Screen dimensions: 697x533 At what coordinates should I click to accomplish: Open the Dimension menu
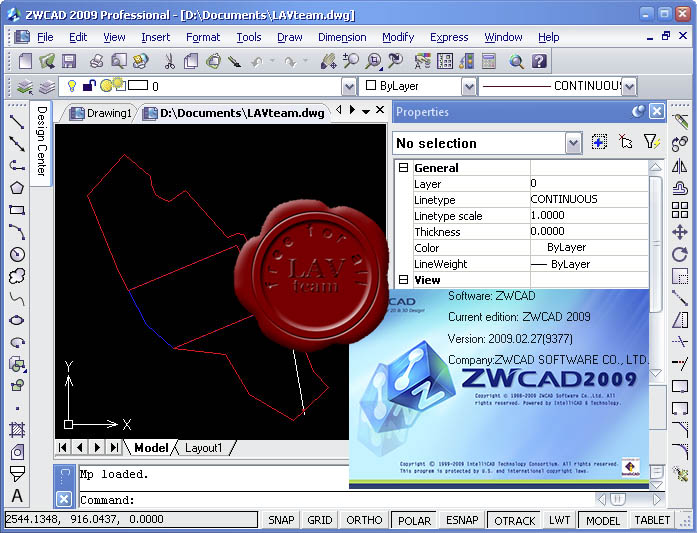coord(342,37)
